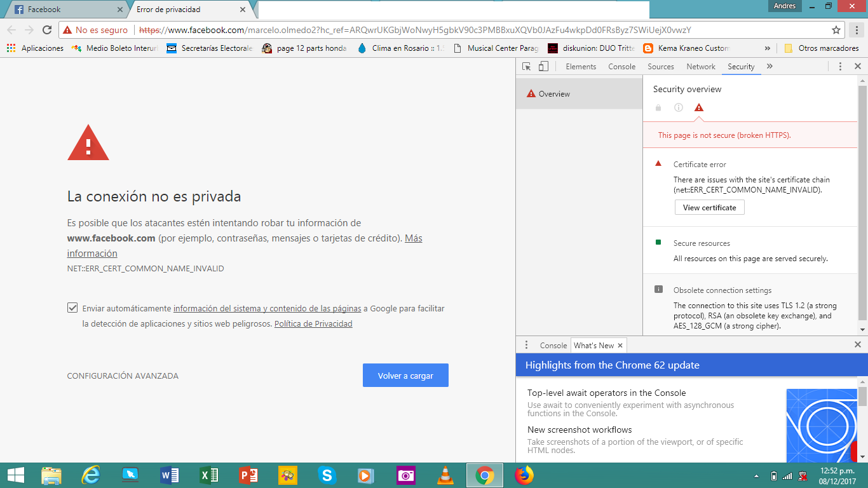Image resolution: width=868 pixels, height=488 pixels.
Task: Select the Security DevTools tab
Action: 741,67
